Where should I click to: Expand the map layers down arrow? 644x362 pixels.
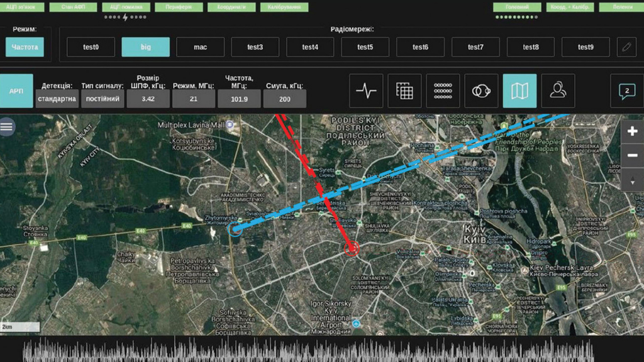tap(632, 182)
